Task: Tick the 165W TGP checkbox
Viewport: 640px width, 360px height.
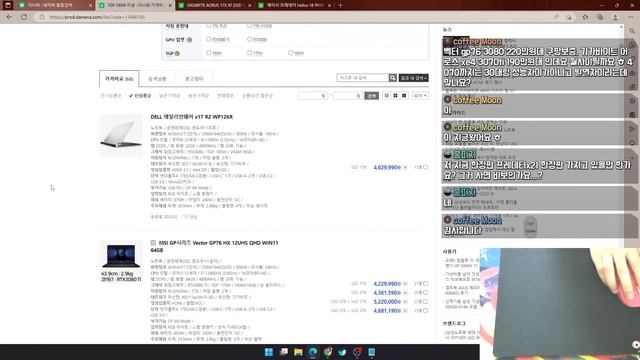Action: [x=209, y=53]
